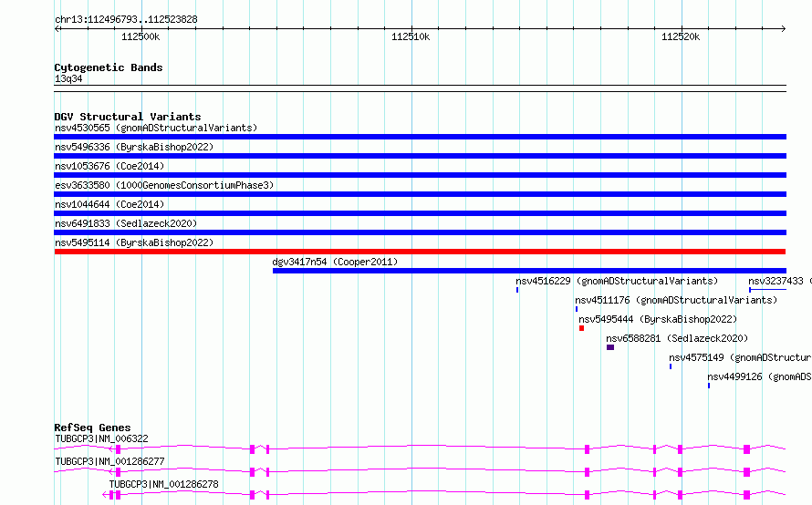Screen dimensions: 812x505
Task: Click rightmost exon of TUBGCP3|NM_001286278
Action: point(746,495)
